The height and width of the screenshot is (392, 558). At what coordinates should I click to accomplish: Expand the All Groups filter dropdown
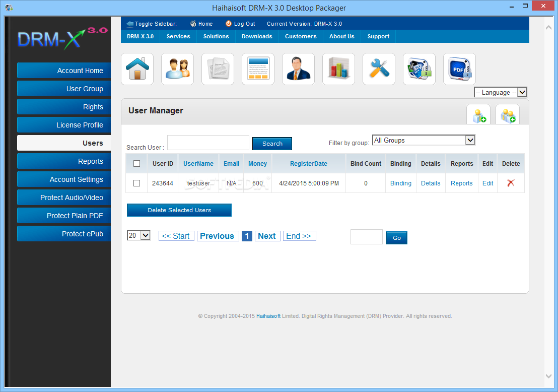click(424, 140)
